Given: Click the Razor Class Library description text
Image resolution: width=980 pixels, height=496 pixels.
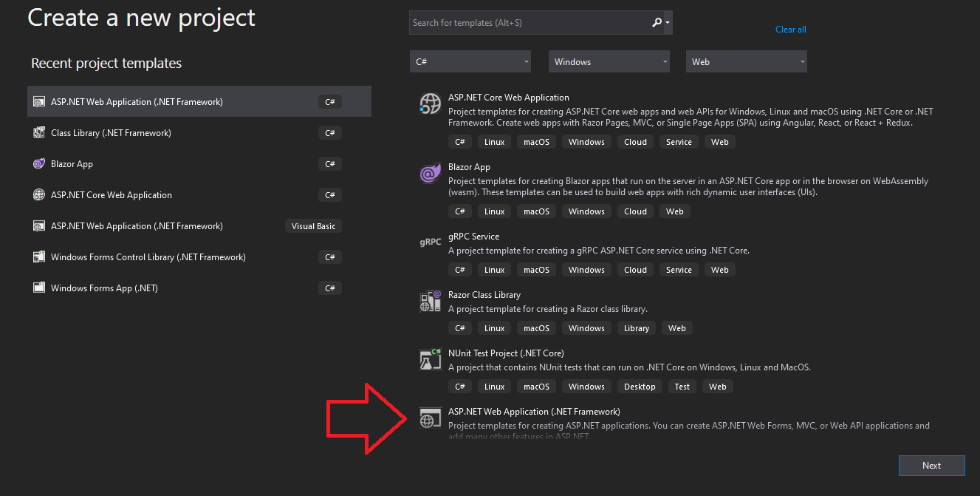Looking at the screenshot, I should tap(548, 309).
